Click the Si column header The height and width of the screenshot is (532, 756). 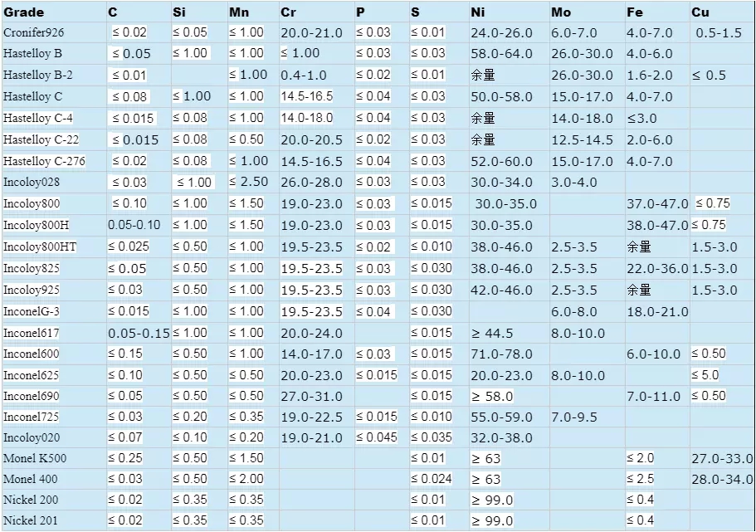tap(179, 12)
